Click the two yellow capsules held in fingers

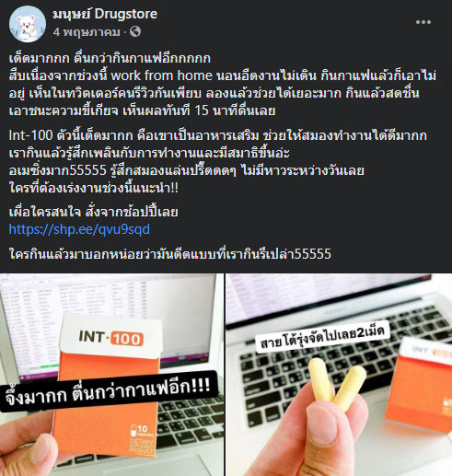click(x=336, y=383)
